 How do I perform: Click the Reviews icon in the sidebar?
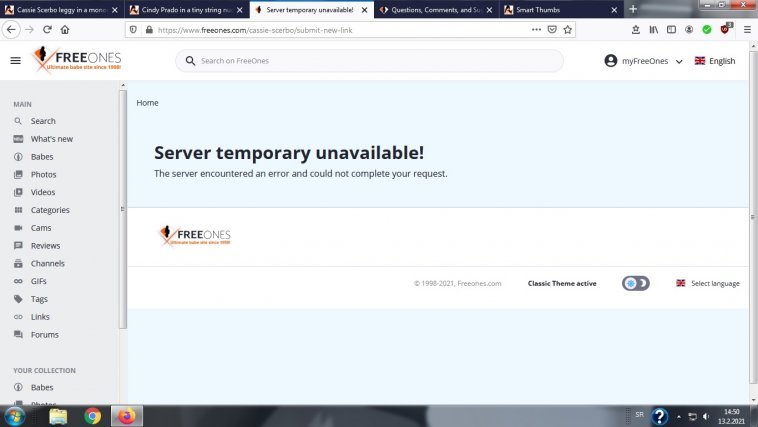(x=18, y=246)
